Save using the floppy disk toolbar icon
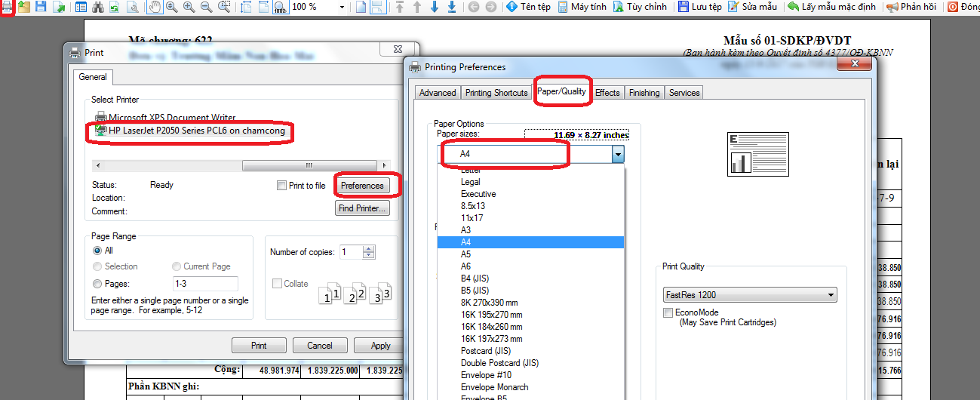This screenshot has height=400, width=980. coord(41,7)
